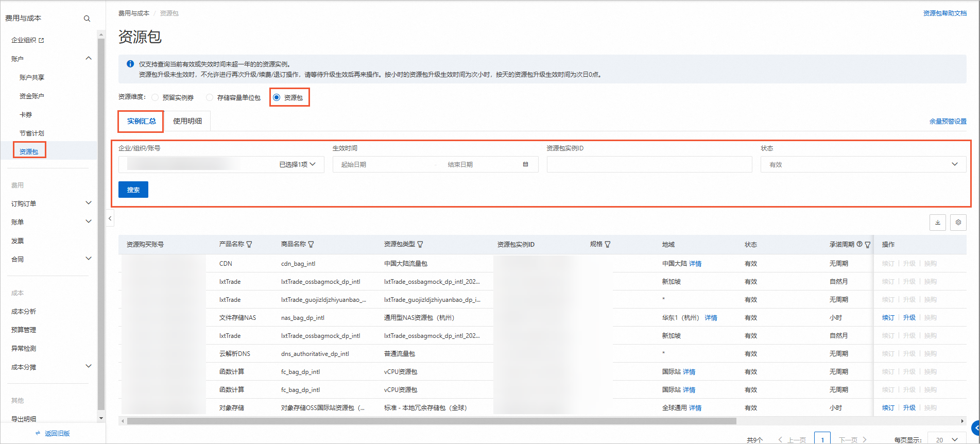Click 续订 in the 对象存储 row
This screenshot has width=980, height=444.
point(888,407)
